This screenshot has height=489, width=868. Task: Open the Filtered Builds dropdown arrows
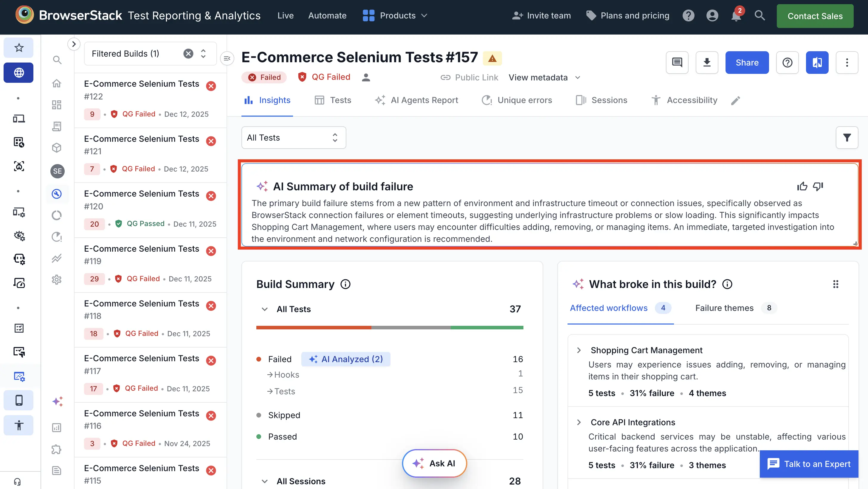coord(203,54)
